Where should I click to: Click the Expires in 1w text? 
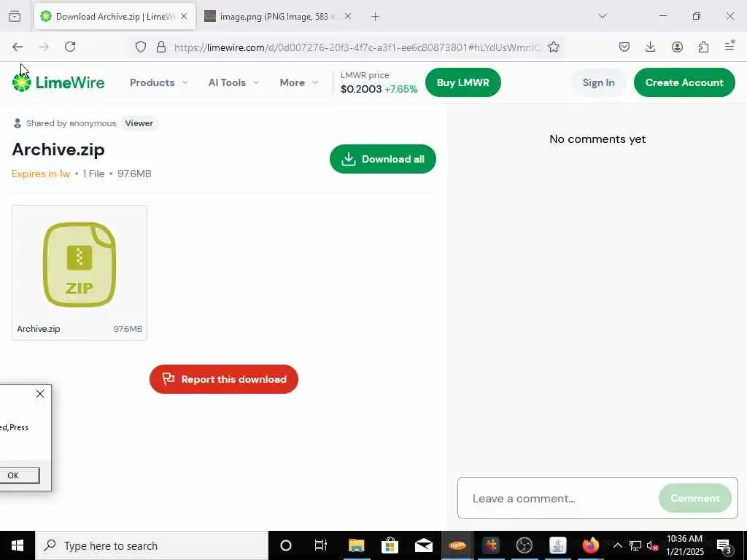tap(41, 174)
